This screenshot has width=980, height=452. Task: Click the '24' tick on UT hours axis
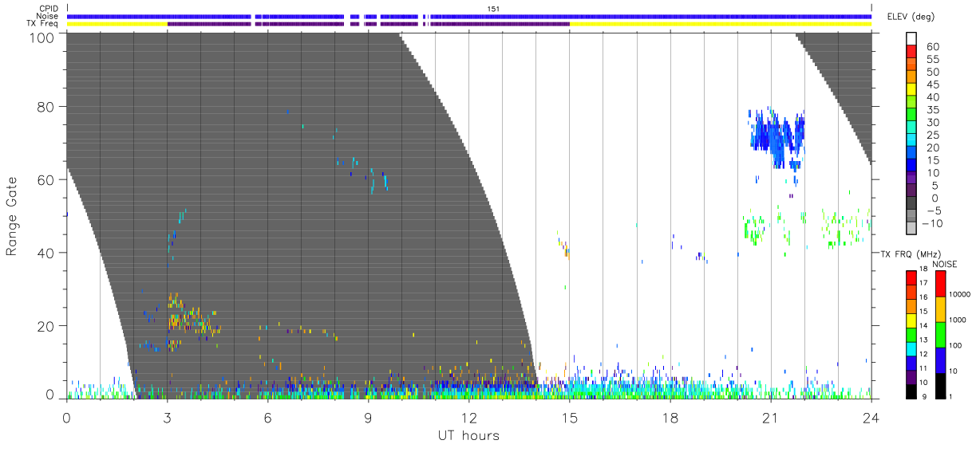point(871,417)
